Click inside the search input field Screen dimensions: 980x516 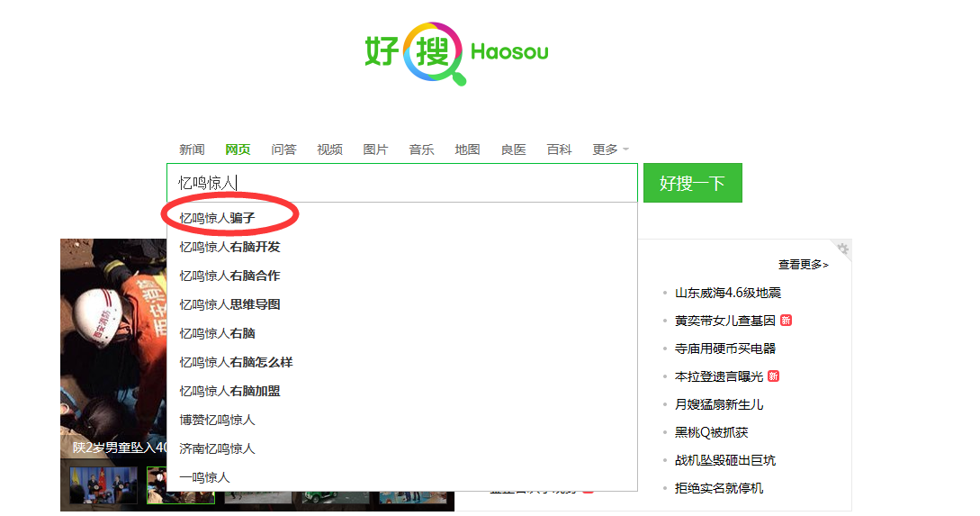tap(402, 183)
